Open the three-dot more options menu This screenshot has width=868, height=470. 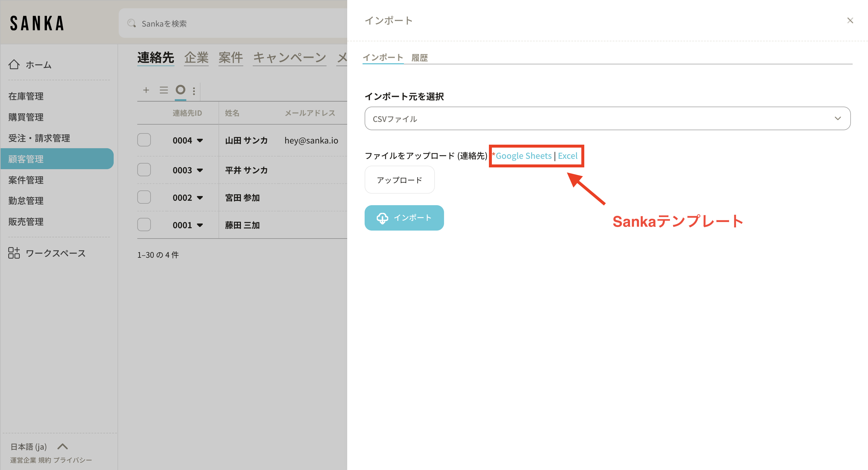194,91
